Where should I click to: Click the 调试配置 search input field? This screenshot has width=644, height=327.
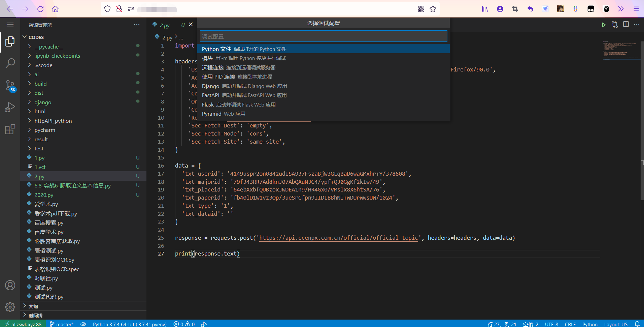coord(324,36)
